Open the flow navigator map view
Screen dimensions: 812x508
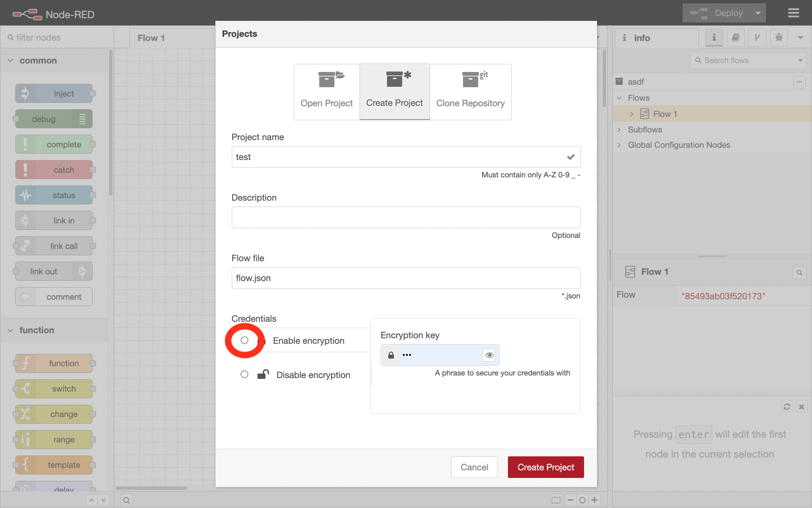coord(556,500)
